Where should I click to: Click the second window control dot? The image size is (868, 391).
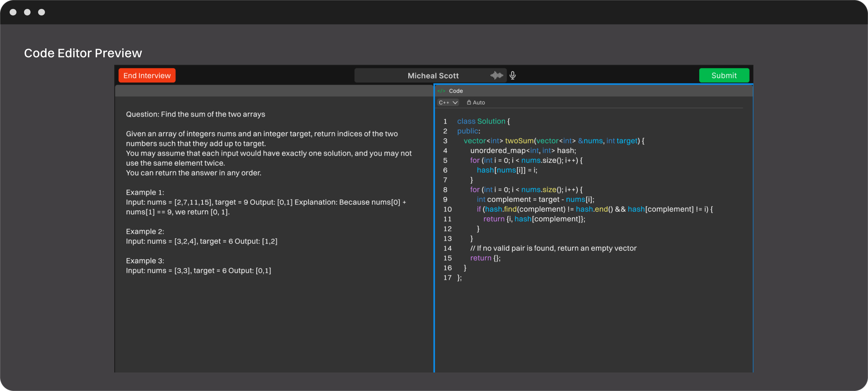(x=27, y=12)
